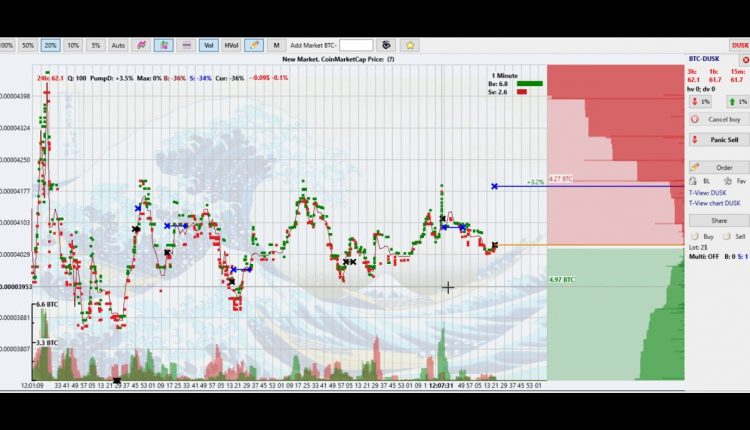
Task: Open T-View chart DUSK link
Action: click(715, 203)
